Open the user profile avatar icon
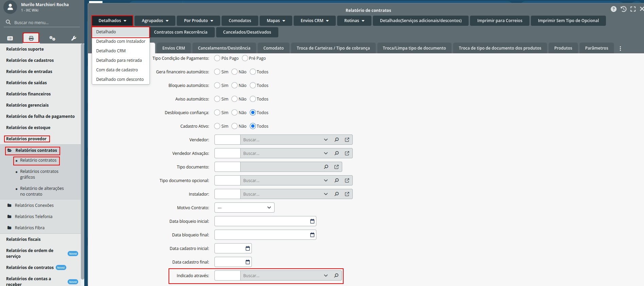Screen dimensions: 644x286 tap(10, 7)
